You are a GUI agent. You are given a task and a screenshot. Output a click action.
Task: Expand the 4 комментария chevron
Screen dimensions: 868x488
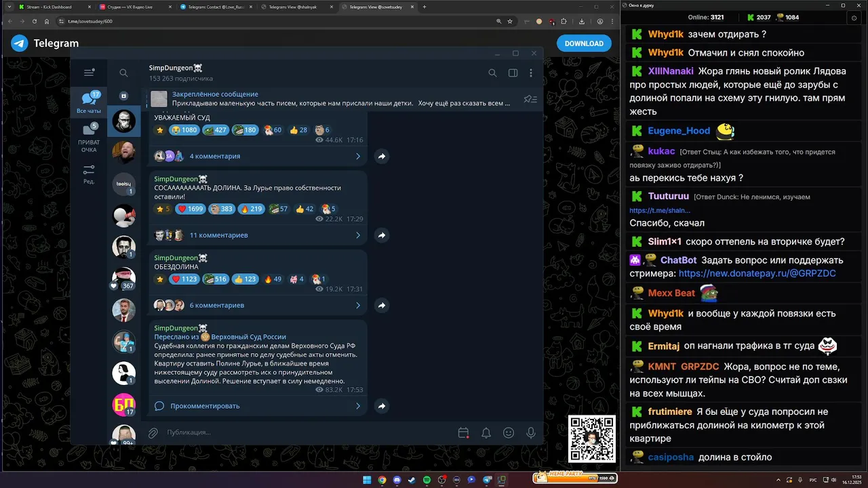point(358,156)
